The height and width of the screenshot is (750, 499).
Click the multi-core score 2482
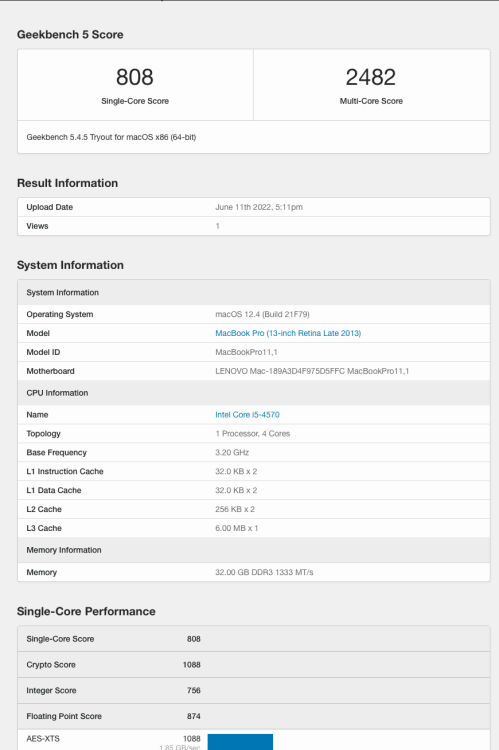click(371, 77)
